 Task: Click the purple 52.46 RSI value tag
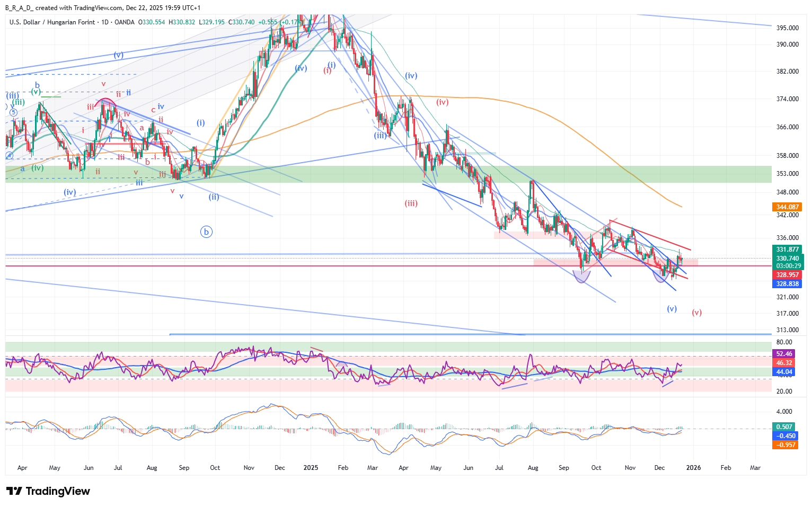(x=784, y=354)
